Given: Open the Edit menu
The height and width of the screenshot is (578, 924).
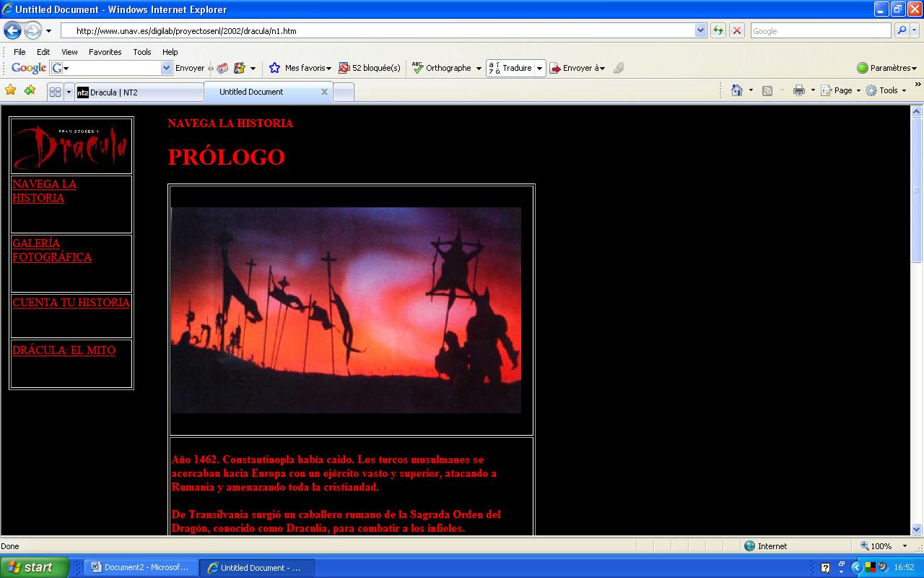Looking at the screenshot, I should tap(43, 52).
